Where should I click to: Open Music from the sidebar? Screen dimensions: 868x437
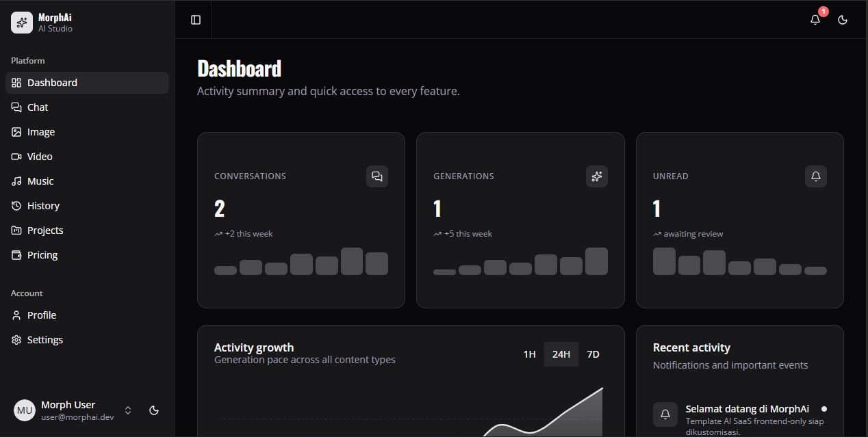click(87, 181)
